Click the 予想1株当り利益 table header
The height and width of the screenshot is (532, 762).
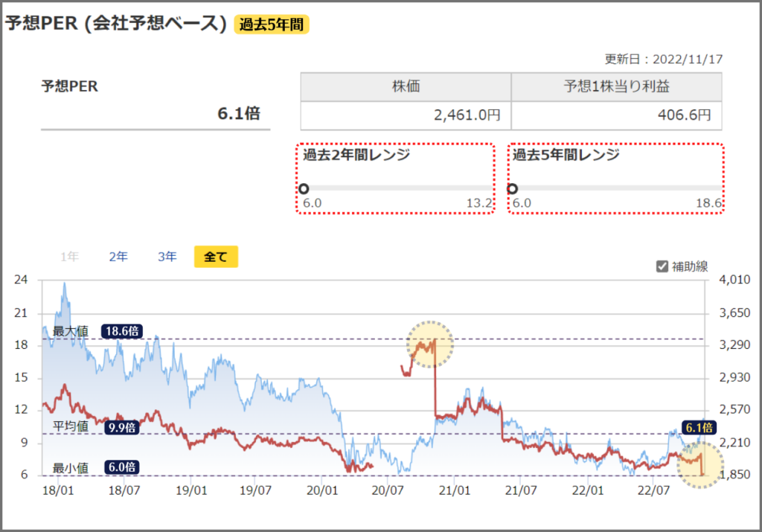[616, 86]
